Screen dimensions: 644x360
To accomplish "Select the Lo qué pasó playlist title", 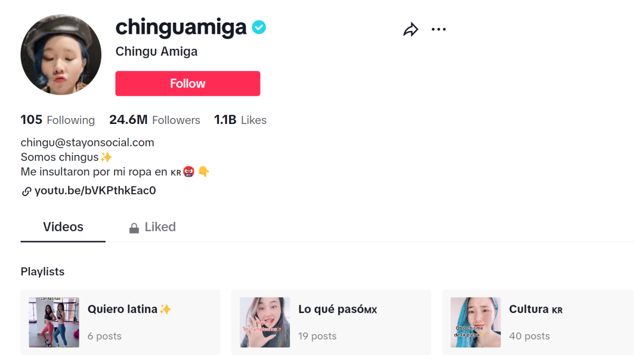I will coord(338,309).
